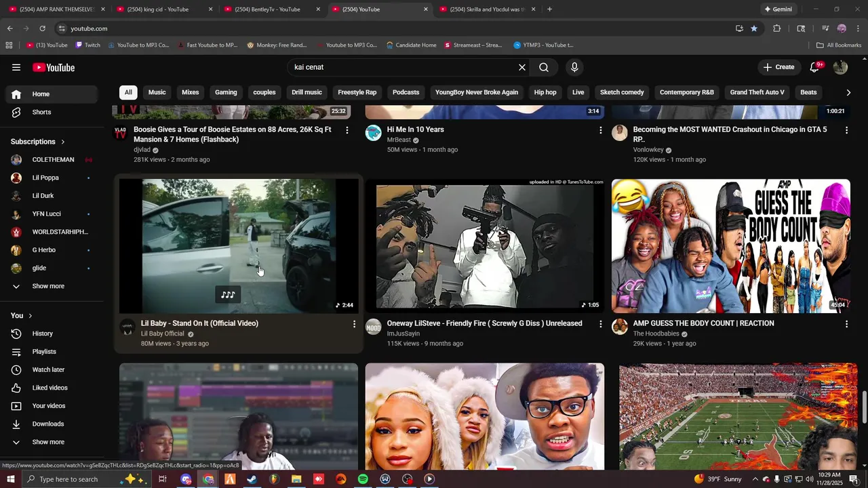Open YouTube notifications bell
The height and width of the screenshot is (488, 868).
814,67
